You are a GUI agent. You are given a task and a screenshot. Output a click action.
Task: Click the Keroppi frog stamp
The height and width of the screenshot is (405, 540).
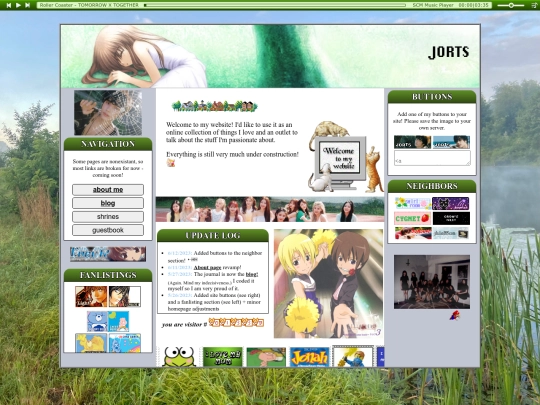179,357
